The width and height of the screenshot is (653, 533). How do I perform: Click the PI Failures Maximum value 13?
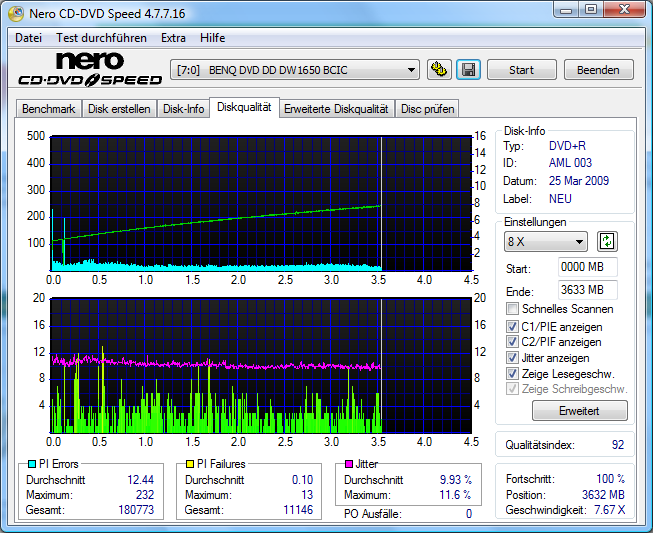point(307,495)
